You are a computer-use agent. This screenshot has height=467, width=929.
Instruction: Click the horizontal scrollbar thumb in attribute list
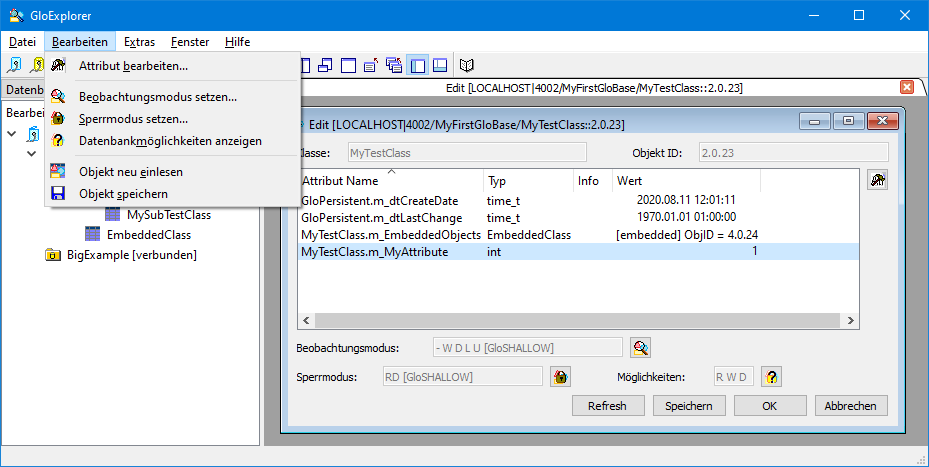(x=578, y=320)
